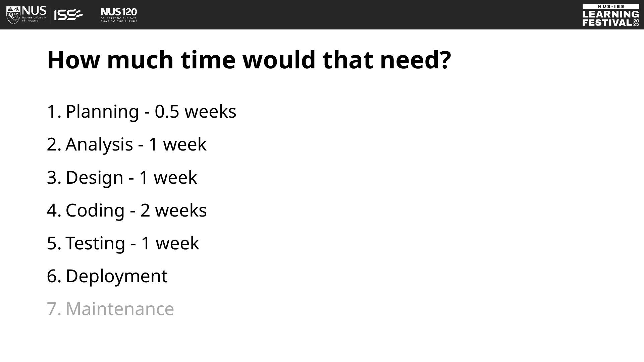Click the list number 1 before Planning
Image resolution: width=644 pixels, height=362 pixels.
coord(54,112)
